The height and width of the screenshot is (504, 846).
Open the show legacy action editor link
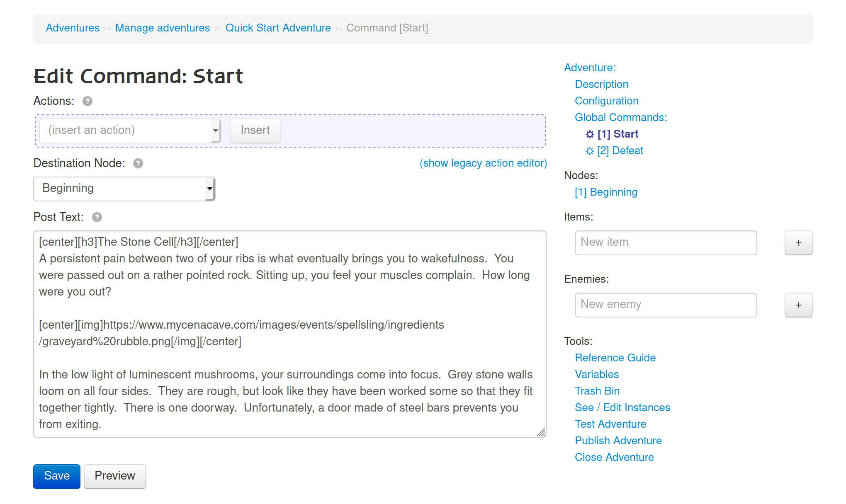pos(483,163)
